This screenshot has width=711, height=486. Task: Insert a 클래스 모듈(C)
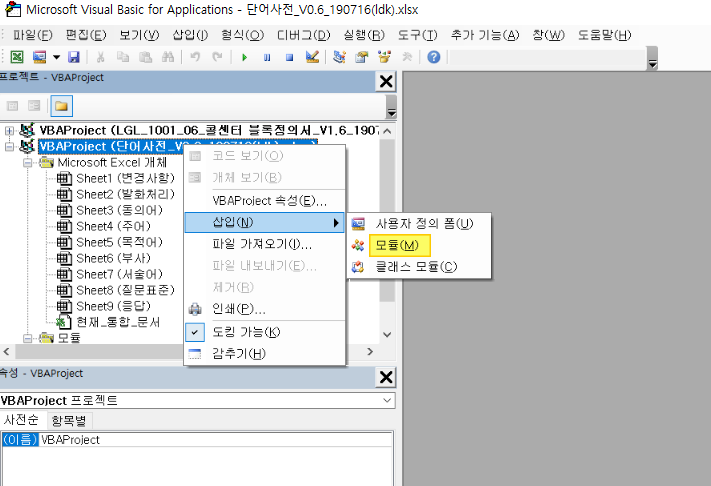click(419, 267)
